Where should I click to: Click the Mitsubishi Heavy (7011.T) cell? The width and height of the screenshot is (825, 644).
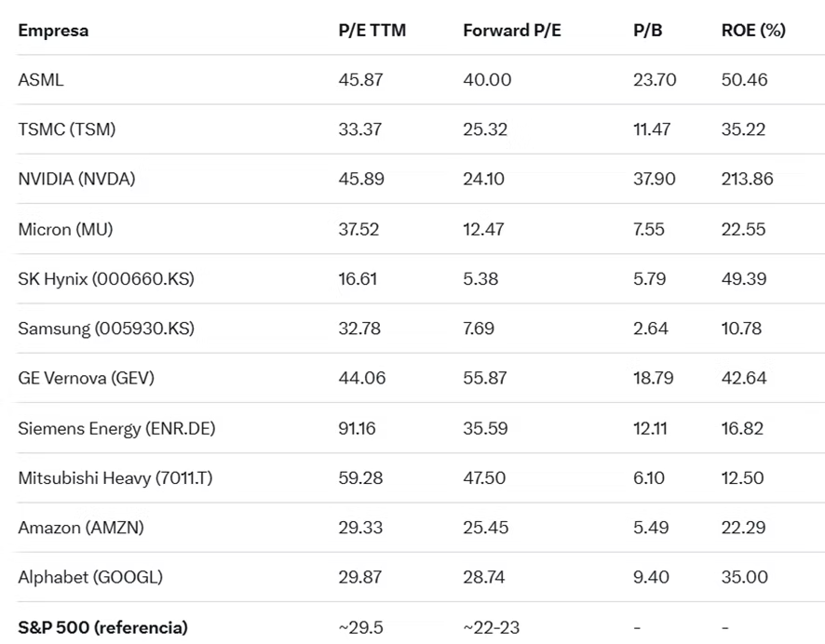[x=115, y=478]
